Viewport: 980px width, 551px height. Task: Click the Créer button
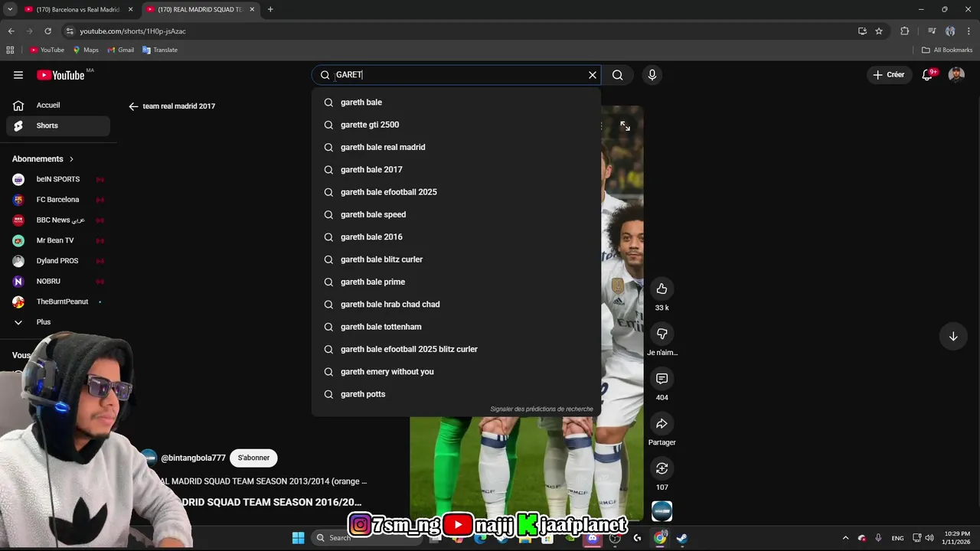click(889, 75)
